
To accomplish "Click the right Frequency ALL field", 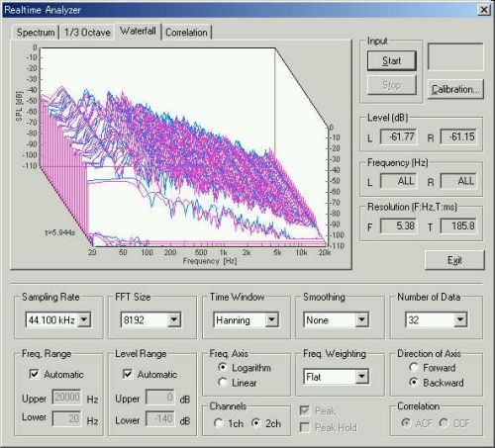I will (458, 181).
